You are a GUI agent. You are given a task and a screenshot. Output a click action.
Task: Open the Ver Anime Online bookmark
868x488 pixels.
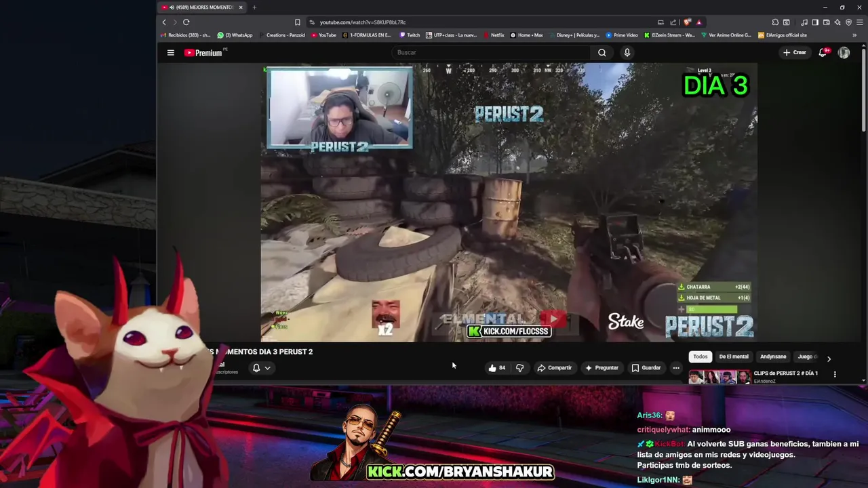pos(726,35)
